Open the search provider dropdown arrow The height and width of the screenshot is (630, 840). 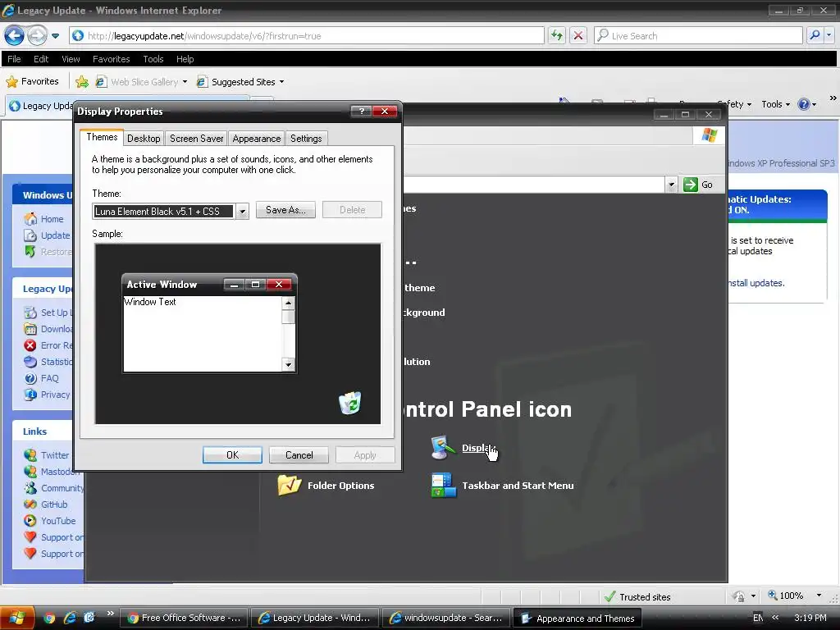829,36
